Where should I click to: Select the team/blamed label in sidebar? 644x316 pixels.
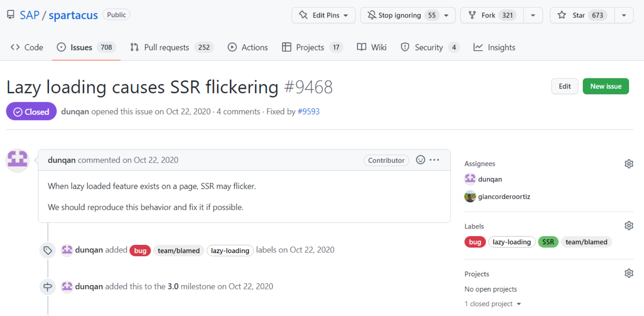coord(586,242)
